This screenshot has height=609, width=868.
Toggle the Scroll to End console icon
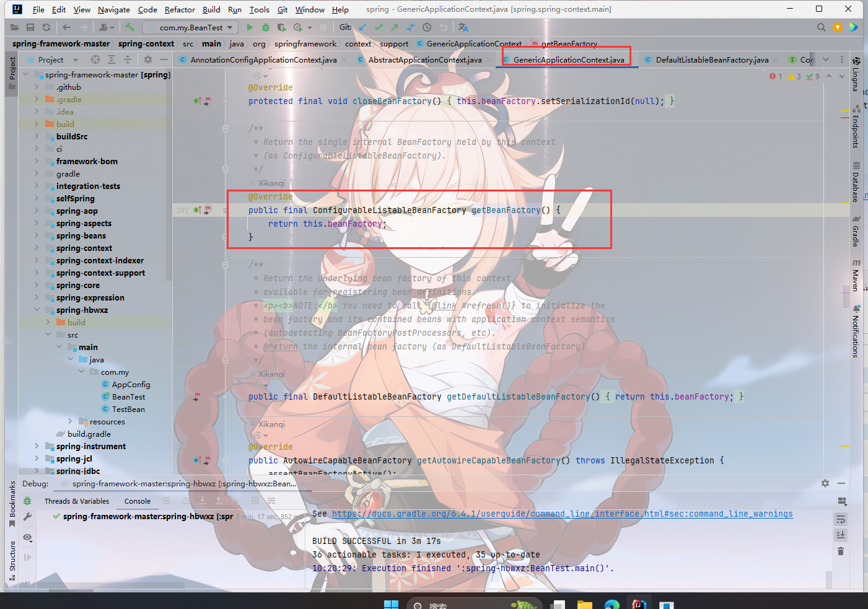coord(841,535)
